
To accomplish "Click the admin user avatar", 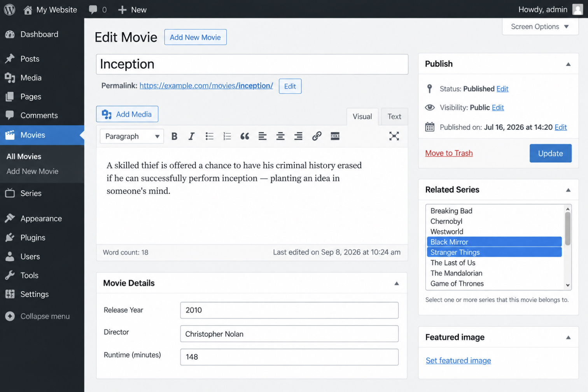I will click(577, 9).
